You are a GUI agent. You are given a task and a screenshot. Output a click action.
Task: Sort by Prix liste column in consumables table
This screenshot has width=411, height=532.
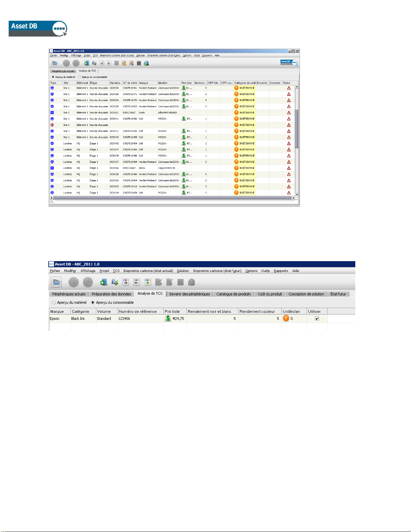click(x=175, y=311)
